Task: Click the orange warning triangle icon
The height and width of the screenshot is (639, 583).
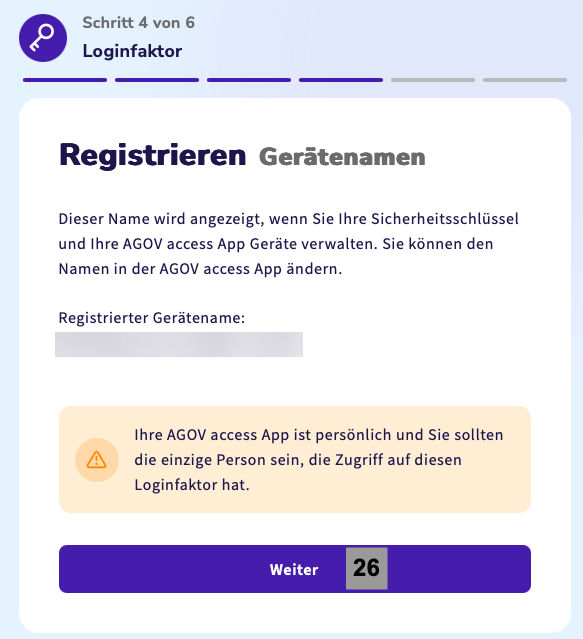Action: (97, 460)
